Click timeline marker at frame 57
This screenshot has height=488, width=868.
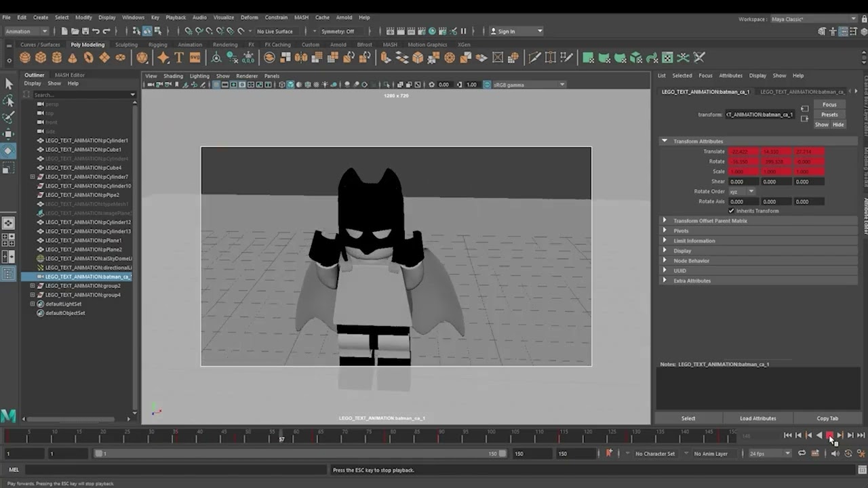click(281, 435)
